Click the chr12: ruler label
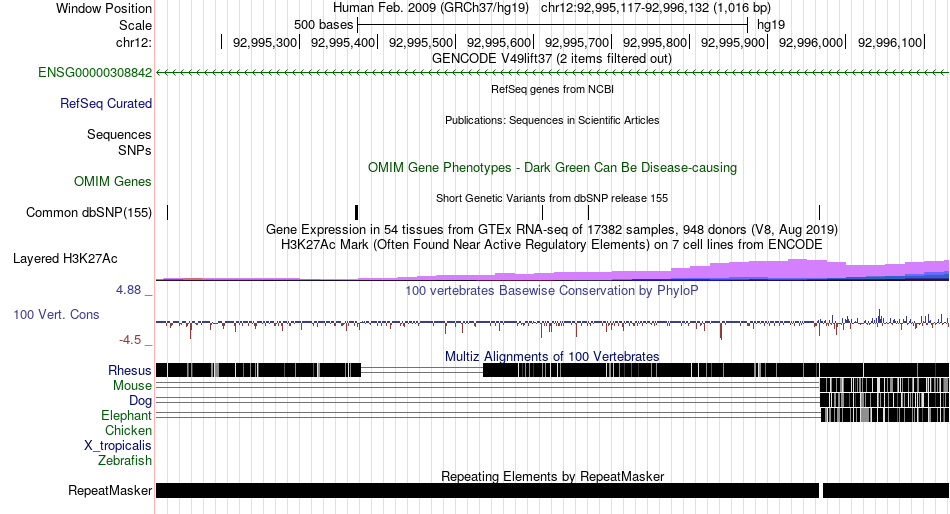 pos(134,42)
